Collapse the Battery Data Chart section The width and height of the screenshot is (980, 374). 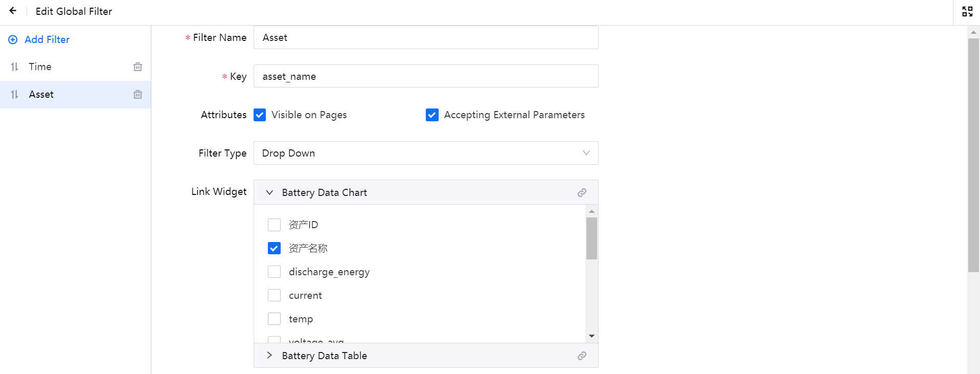coord(269,193)
